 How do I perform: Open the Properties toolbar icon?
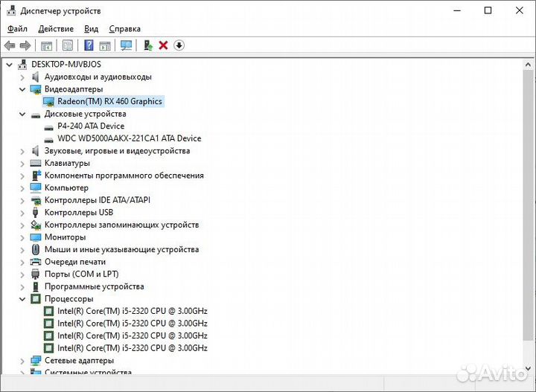pyautogui.click(x=68, y=45)
